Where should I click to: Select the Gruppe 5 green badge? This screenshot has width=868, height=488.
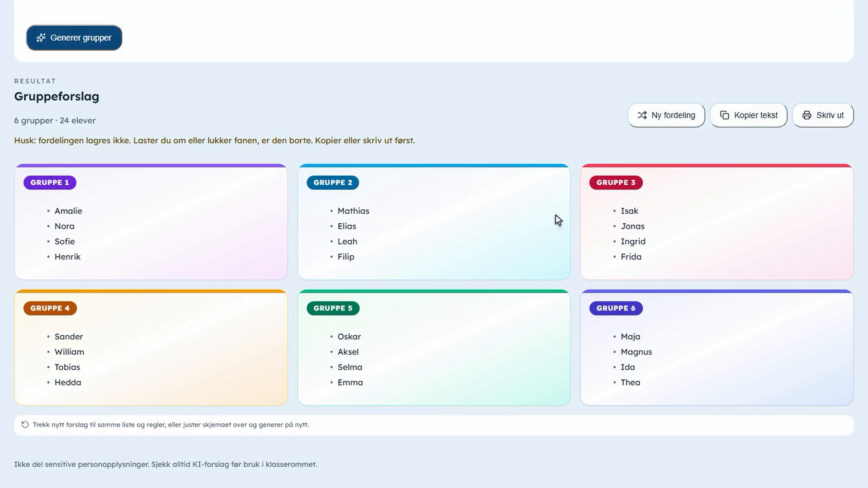point(333,308)
